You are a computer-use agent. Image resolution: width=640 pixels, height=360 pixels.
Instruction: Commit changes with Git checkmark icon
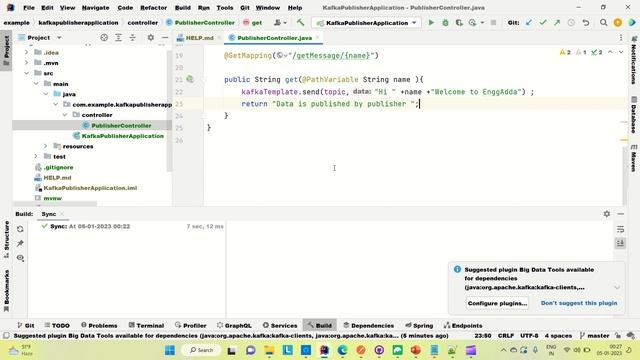tap(543, 23)
